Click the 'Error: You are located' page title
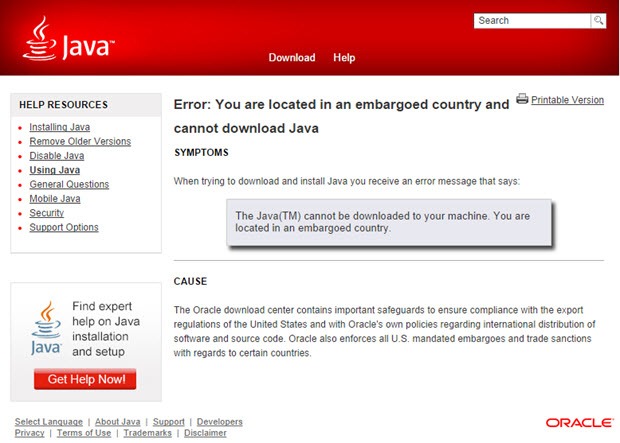Viewport: 620px width, 443px height. pyautogui.click(x=341, y=116)
